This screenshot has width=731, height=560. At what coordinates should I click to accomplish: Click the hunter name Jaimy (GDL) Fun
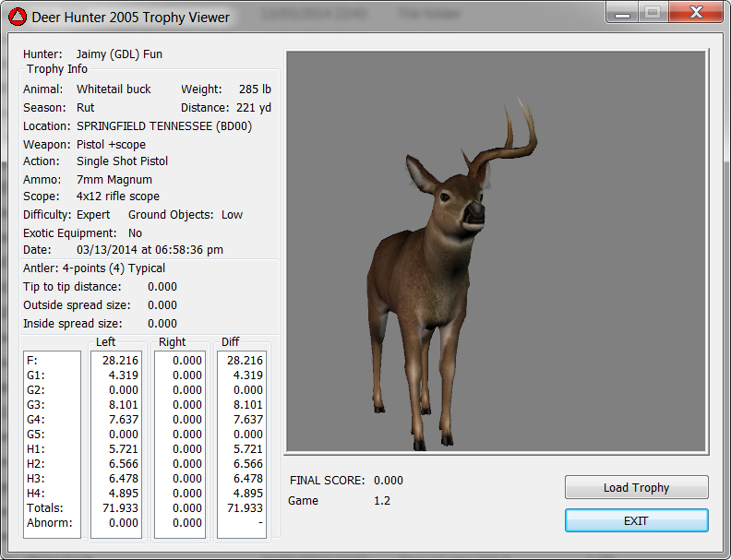pyautogui.click(x=119, y=54)
